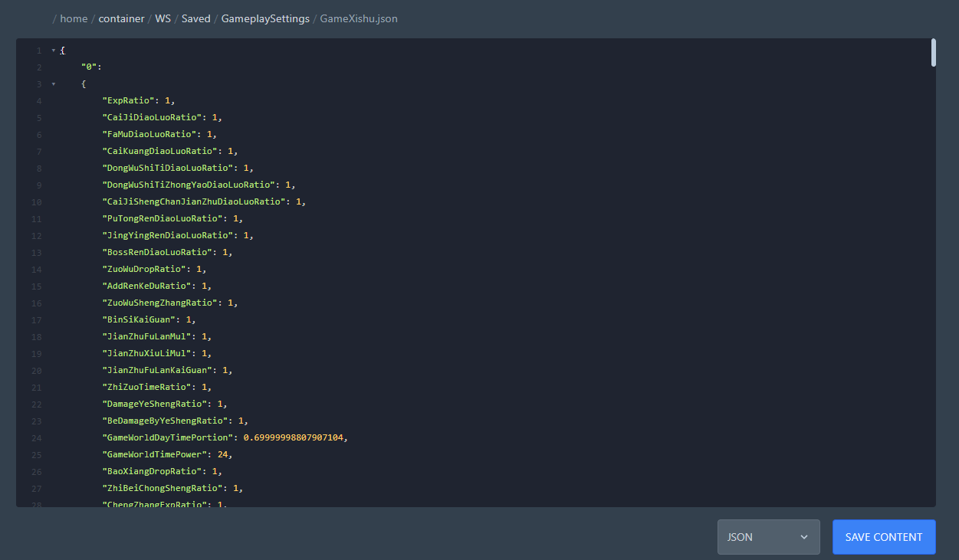Image resolution: width=959 pixels, height=560 pixels.
Task: Click the GameXishu.json breadcrumb file name
Action: pos(359,18)
